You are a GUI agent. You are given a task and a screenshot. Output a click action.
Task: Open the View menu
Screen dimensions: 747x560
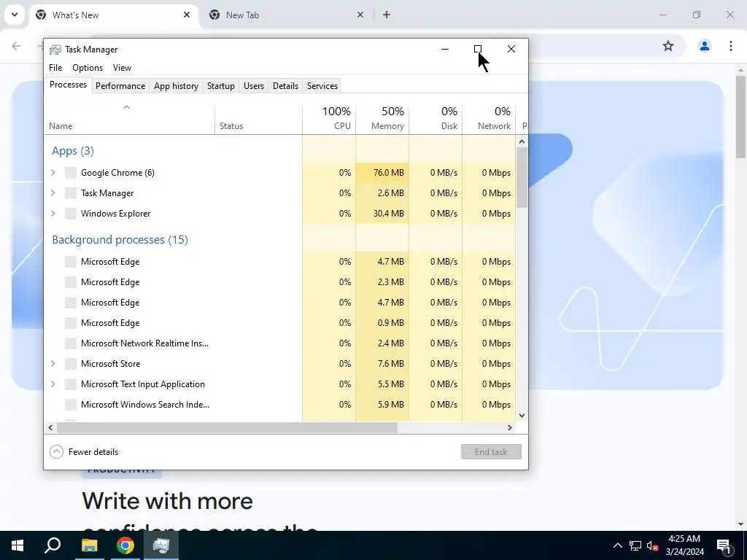click(x=122, y=68)
